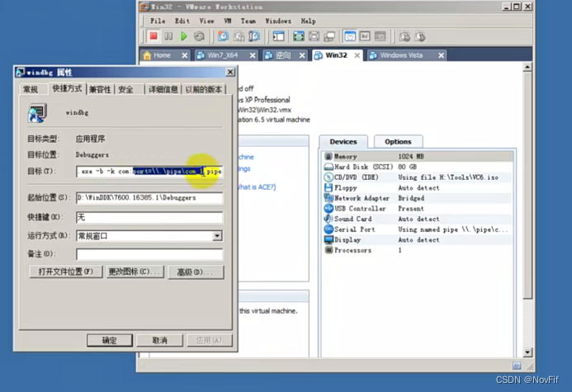The image size is (572, 392).
Task: Click the partly hidden "hat is ACE?)" link
Action: [257, 187]
